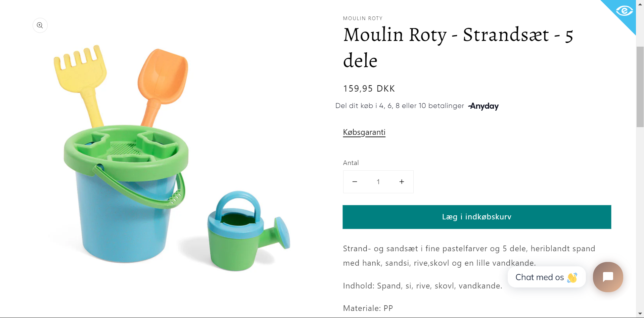The width and height of the screenshot is (644, 318).
Task: Click the Chat med os popup
Action: (x=546, y=277)
